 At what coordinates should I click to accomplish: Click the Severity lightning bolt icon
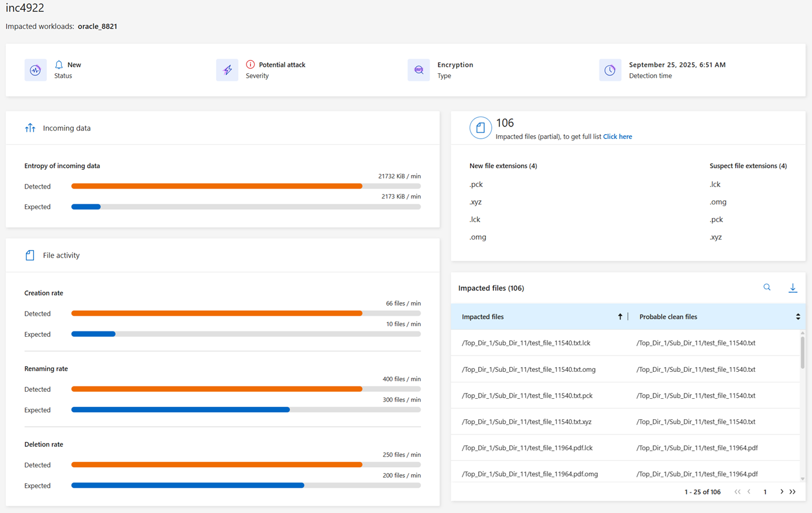227,70
